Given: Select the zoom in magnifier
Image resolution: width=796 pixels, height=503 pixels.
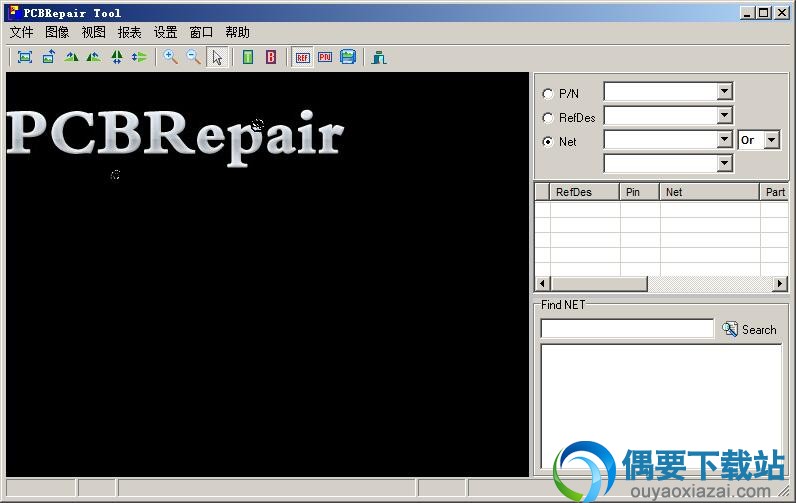Looking at the screenshot, I should click(170, 57).
